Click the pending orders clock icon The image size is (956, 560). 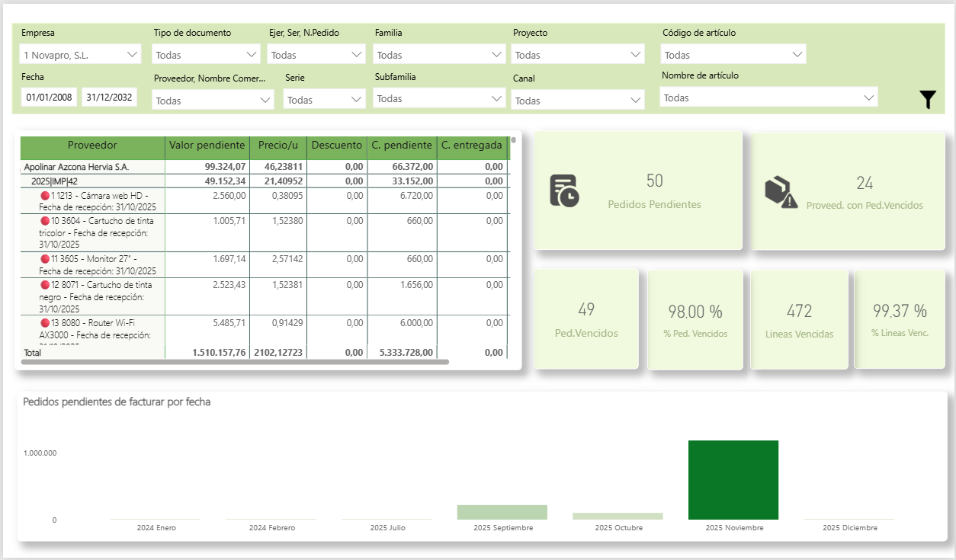[x=565, y=190]
